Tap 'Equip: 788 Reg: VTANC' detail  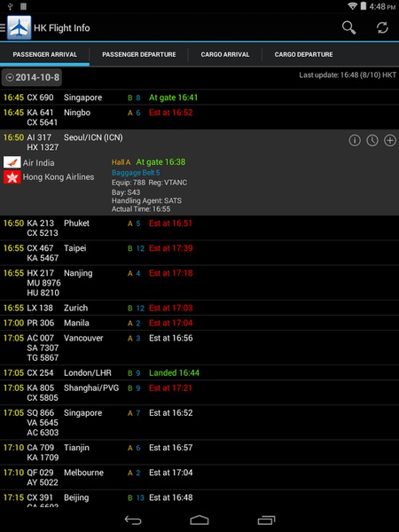pyautogui.click(x=149, y=183)
